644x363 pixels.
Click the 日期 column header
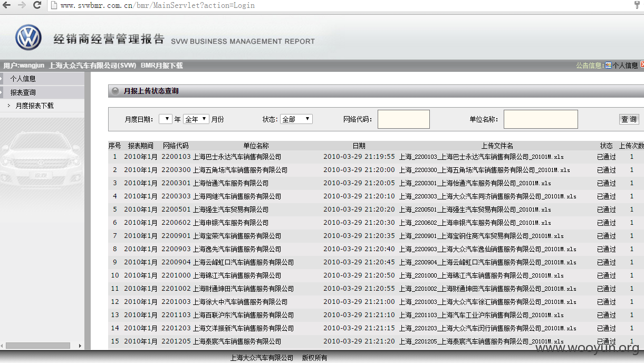(x=359, y=146)
